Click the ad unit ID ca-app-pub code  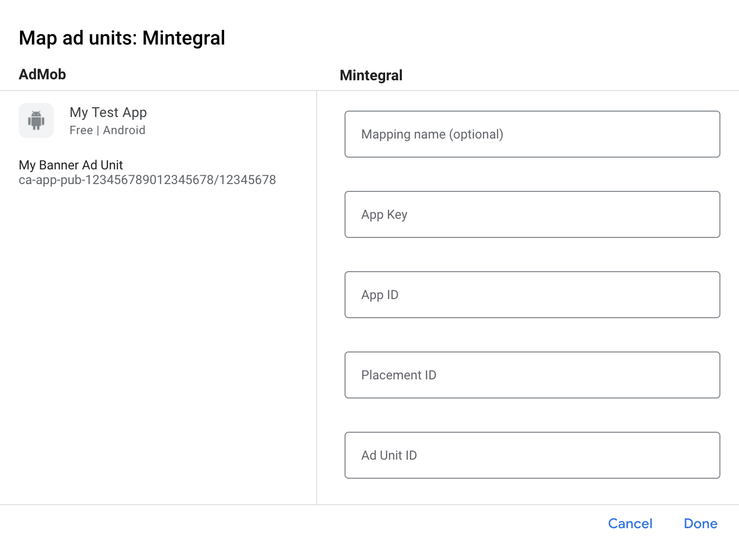click(x=147, y=180)
